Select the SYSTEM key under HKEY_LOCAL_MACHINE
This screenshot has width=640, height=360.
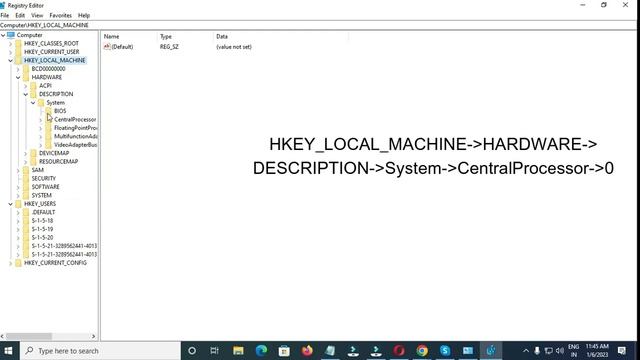point(42,195)
